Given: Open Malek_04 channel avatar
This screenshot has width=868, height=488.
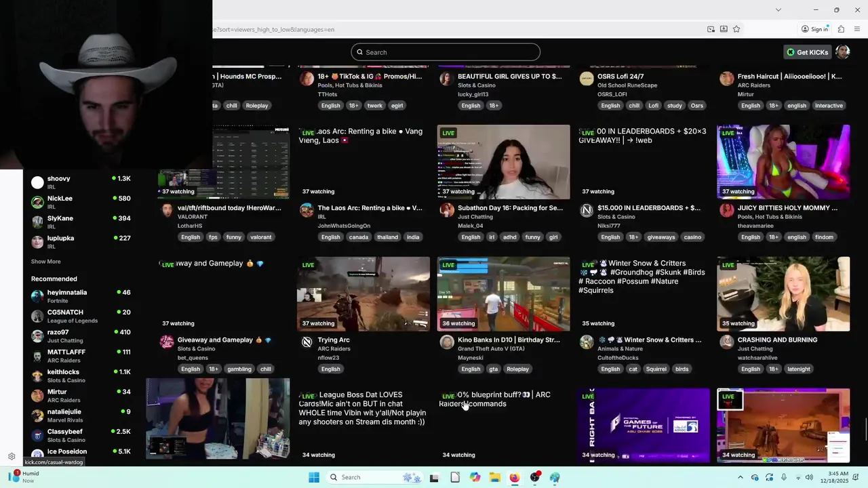Looking at the screenshot, I should [447, 209].
